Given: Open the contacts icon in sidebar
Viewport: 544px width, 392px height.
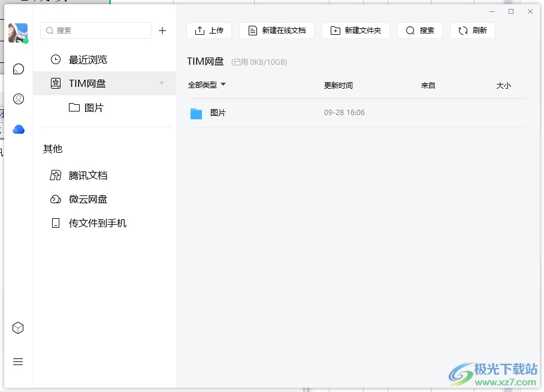Looking at the screenshot, I should coord(19,99).
